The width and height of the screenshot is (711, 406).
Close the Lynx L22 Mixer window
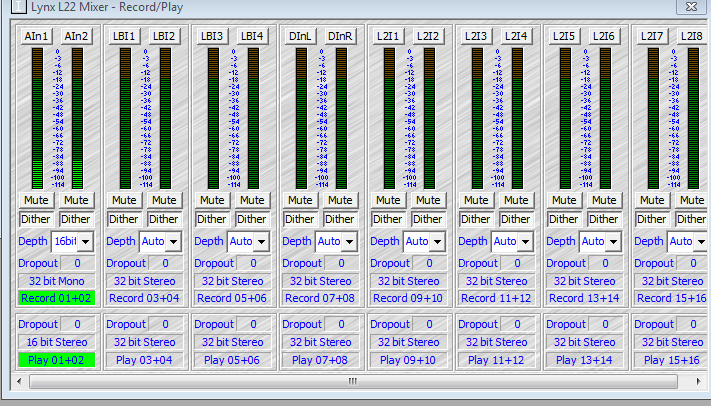click(692, 6)
